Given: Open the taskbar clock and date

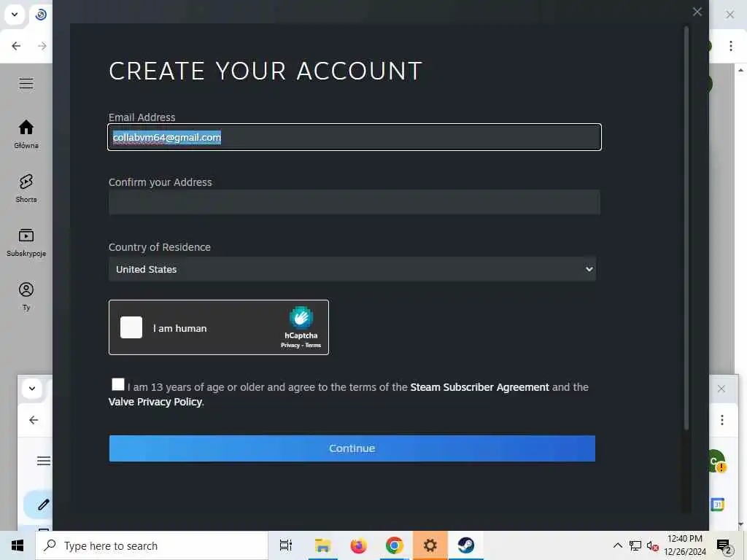Looking at the screenshot, I should 685,545.
